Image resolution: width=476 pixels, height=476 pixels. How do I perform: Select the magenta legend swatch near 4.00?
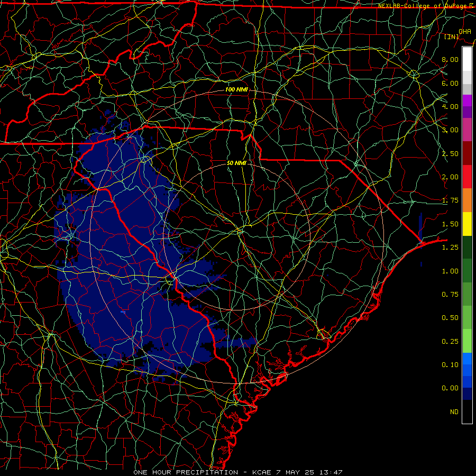pos(467,100)
